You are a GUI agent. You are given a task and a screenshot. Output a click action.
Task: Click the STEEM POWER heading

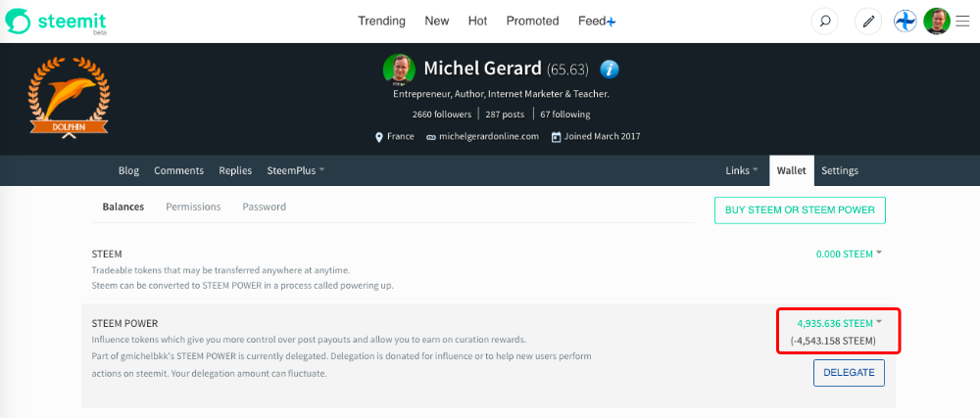coord(124,323)
